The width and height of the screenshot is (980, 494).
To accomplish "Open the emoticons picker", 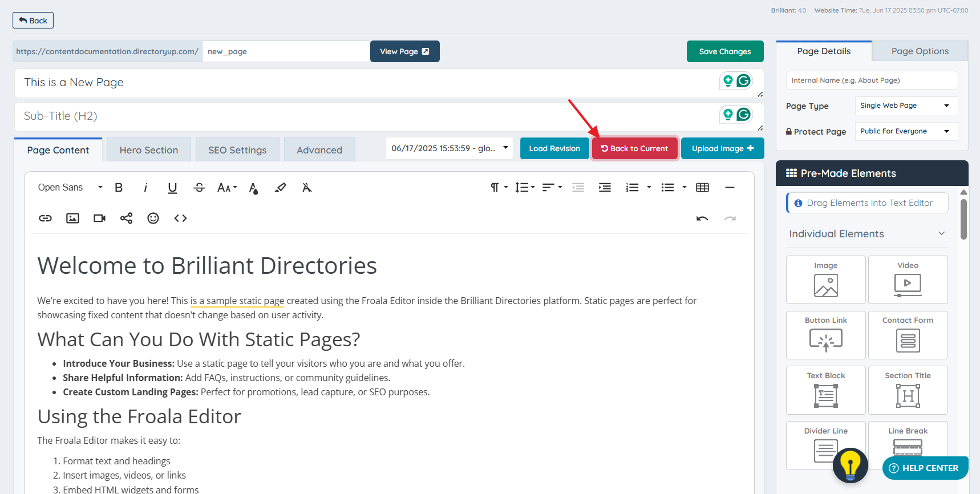I will [x=153, y=218].
